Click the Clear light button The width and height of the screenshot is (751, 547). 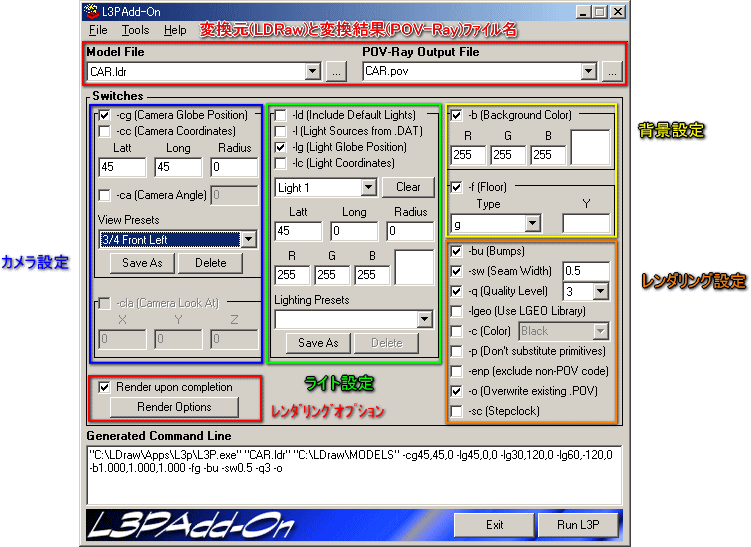(408, 187)
